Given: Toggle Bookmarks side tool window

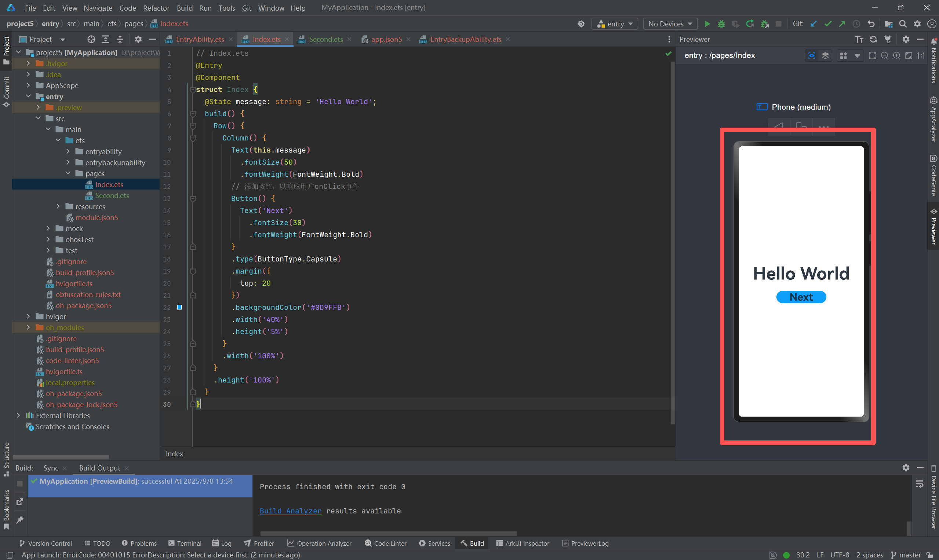Looking at the screenshot, I should 6,509.
